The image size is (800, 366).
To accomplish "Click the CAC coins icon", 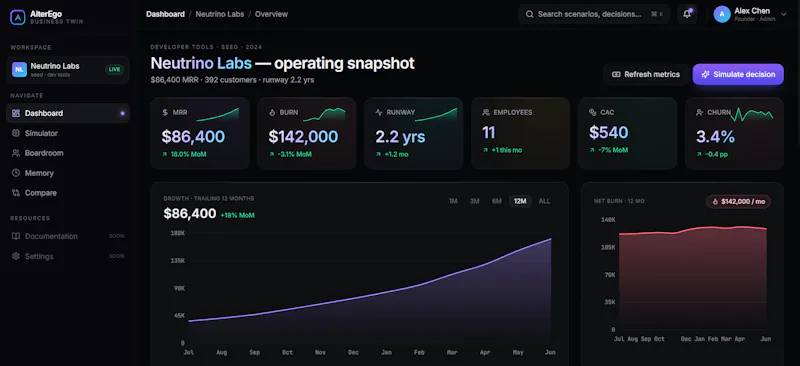I will click(x=593, y=112).
